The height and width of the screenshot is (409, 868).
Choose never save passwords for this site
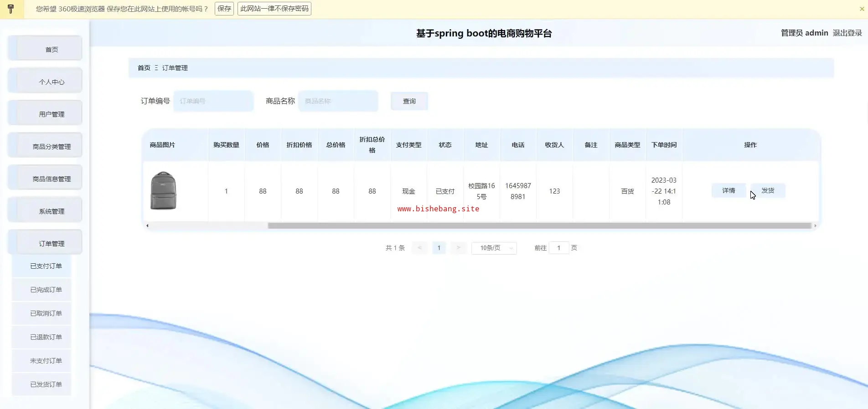274,9
